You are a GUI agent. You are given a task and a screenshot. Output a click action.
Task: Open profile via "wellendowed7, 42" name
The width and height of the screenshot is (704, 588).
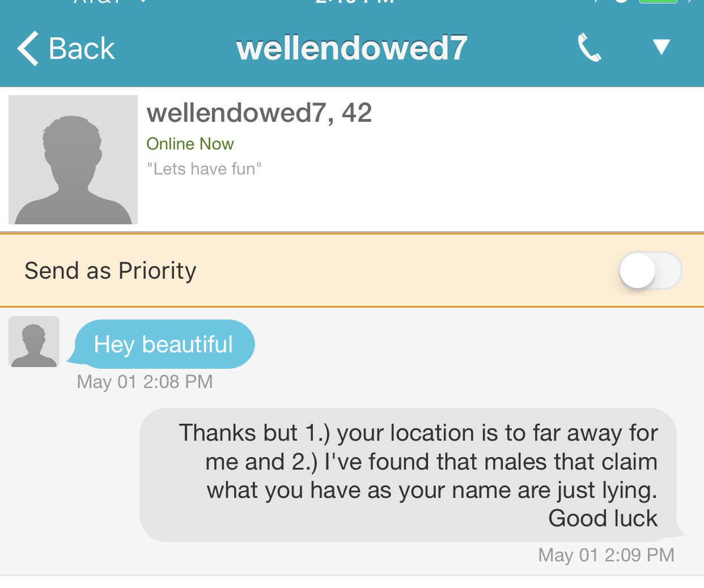259,112
